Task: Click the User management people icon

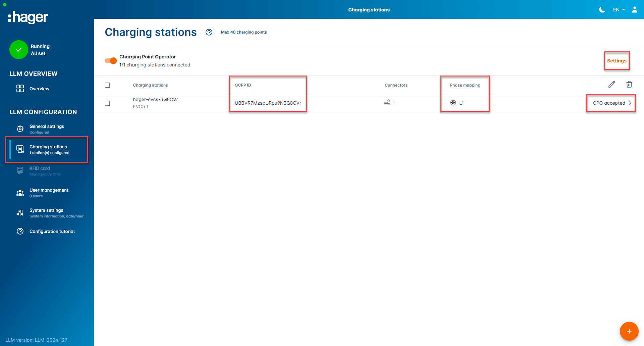Action: (20, 193)
